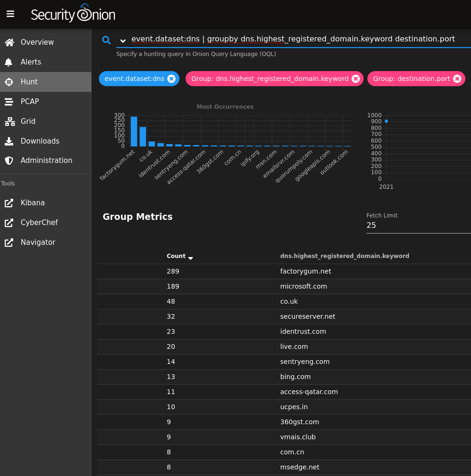471x476 pixels.
Task: Click microsoft.com table cell
Action: point(303,286)
